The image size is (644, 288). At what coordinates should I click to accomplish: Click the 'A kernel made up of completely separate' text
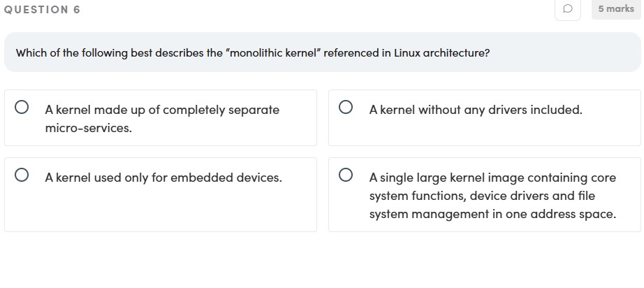(x=162, y=110)
